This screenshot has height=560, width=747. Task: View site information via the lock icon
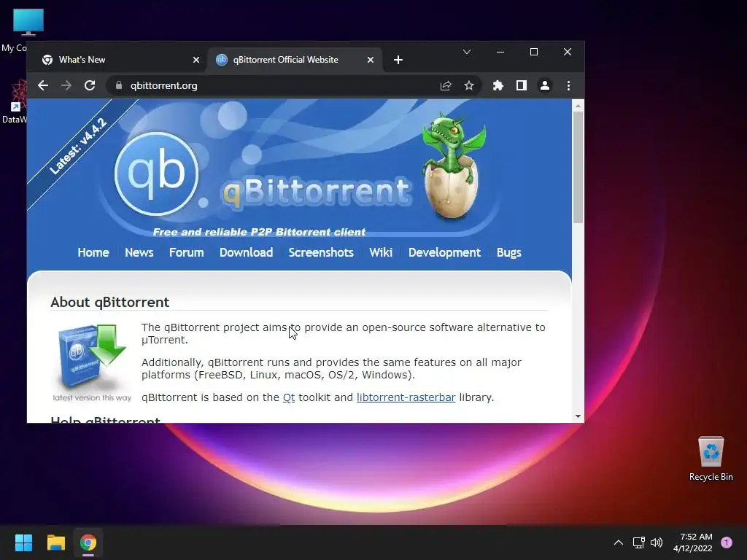119,86
